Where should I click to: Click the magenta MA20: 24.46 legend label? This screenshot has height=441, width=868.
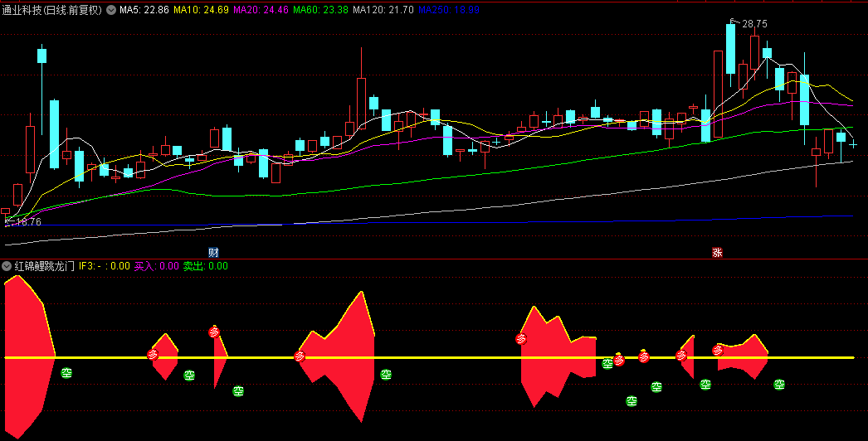(x=261, y=10)
